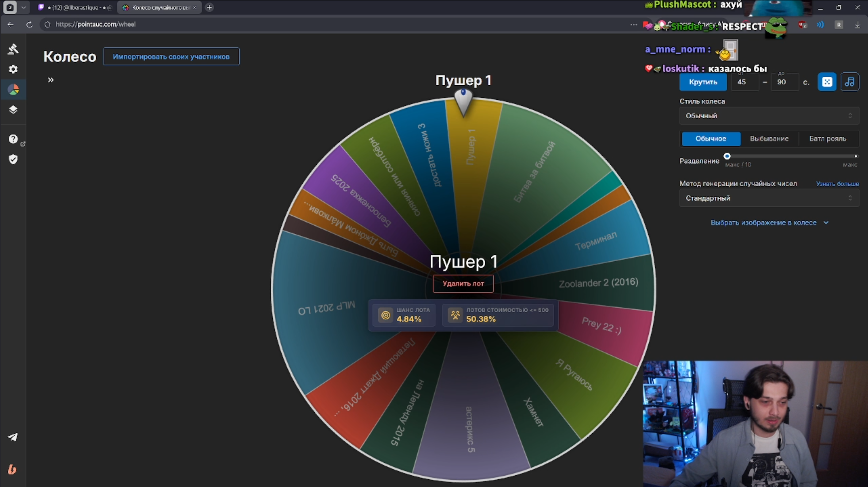Screen dimensions: 868x487
Task: Click the shield checkmark sidebar icon
Action: coord(13,159)
